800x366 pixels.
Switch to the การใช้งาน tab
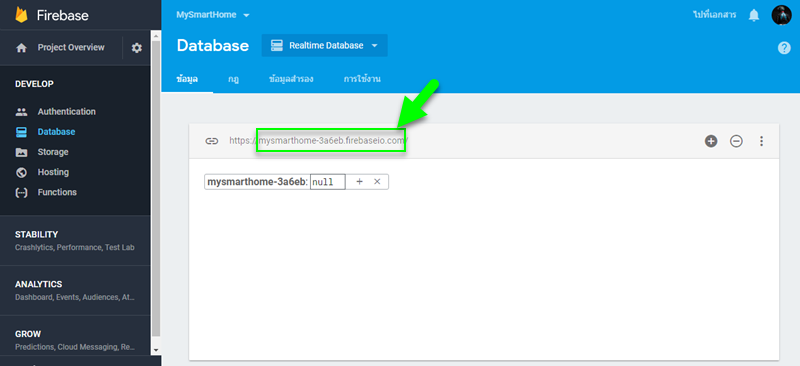[x=362, y=79]
